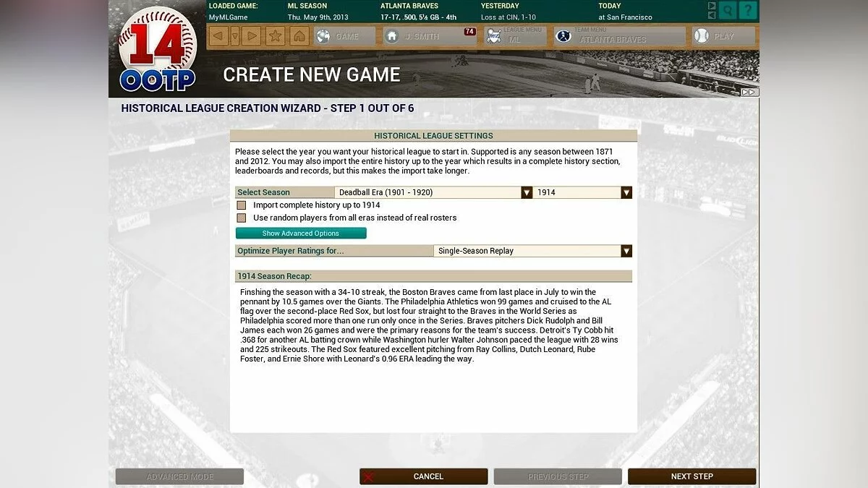
Task: Open the search magnifier icon
Action: coord(728,10)
